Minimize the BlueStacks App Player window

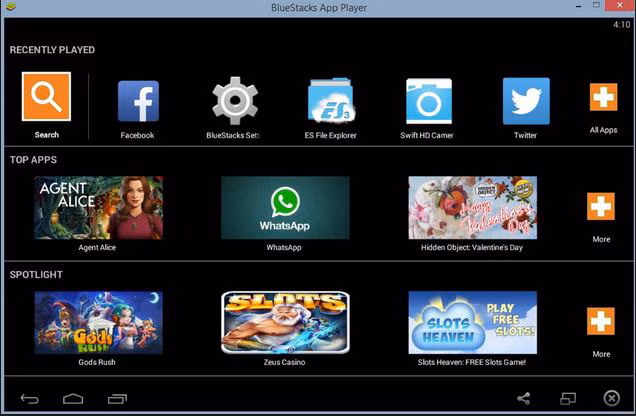[579, 6]
